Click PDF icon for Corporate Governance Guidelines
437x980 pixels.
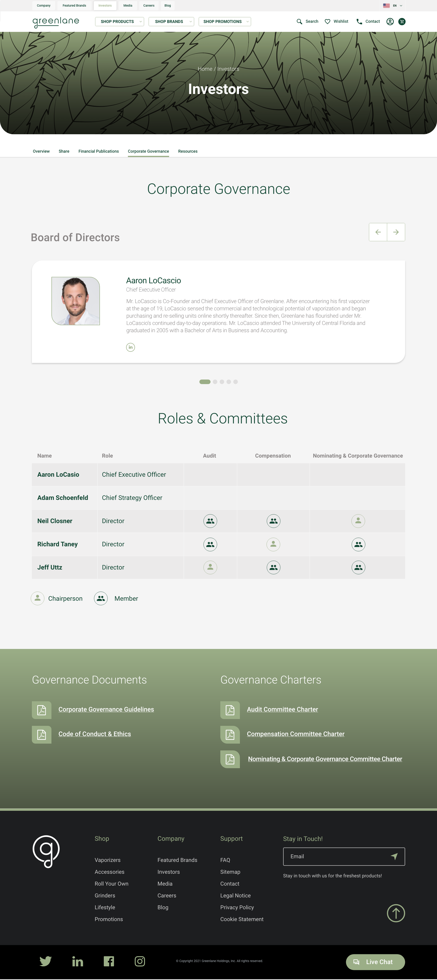pyautogui.click(x=41, y=710)
